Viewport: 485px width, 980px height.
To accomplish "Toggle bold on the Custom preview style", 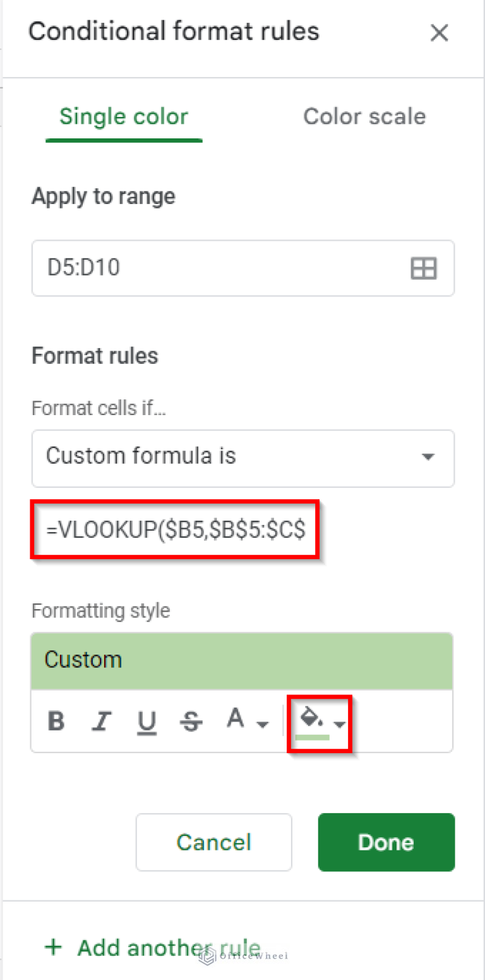I will tap(56, 721).
